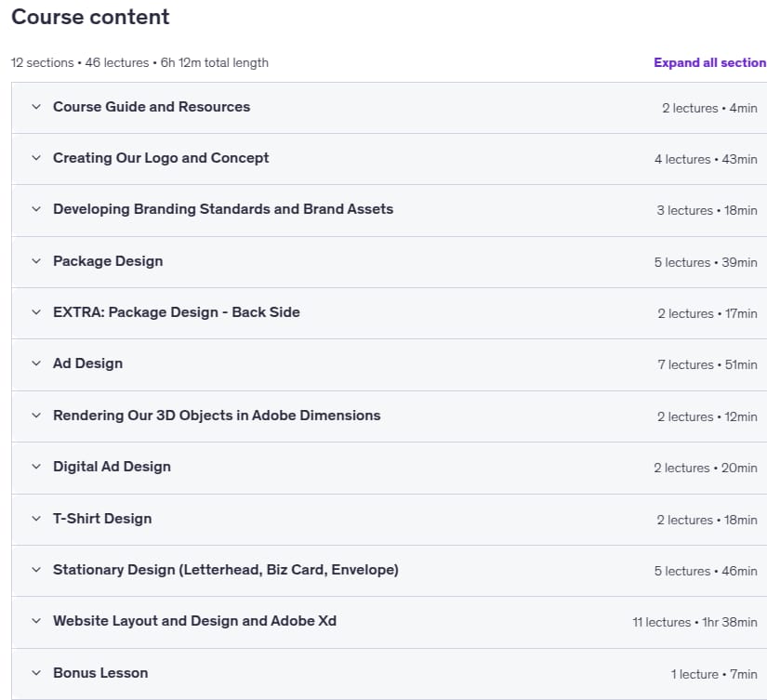This screenshot has height=700, width=767.
Task: Open Developing Branding Standards and Brand Assets title
Action: pyautogui.click(x=223, y=209)
